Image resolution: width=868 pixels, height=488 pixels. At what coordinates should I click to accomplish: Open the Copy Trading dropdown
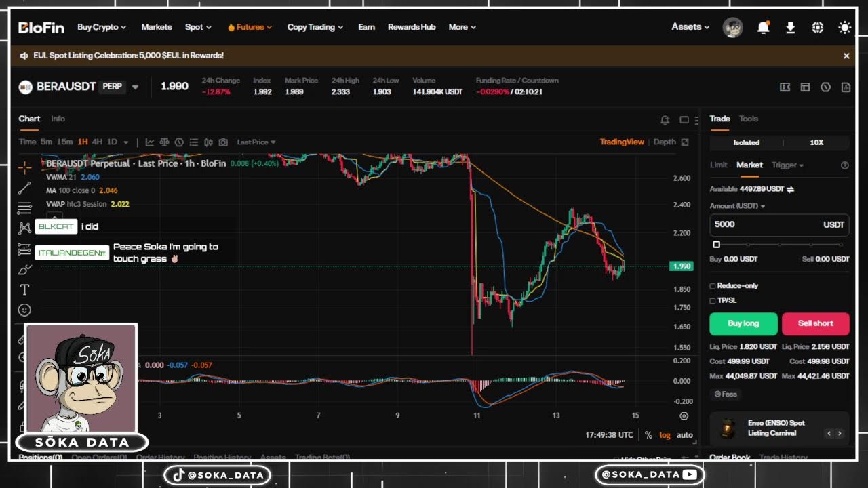[x=315, y=27]
